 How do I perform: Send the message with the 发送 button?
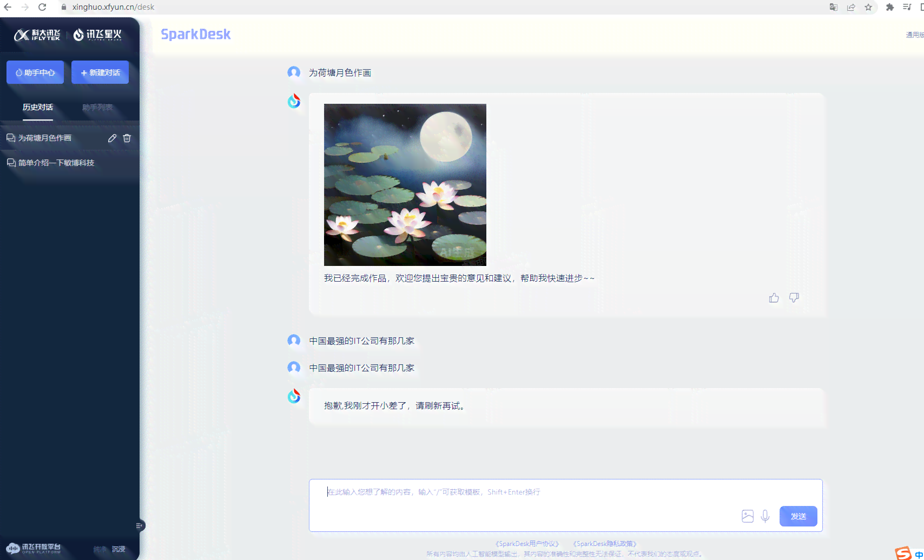pyautogui.click(x=798, y=516)
